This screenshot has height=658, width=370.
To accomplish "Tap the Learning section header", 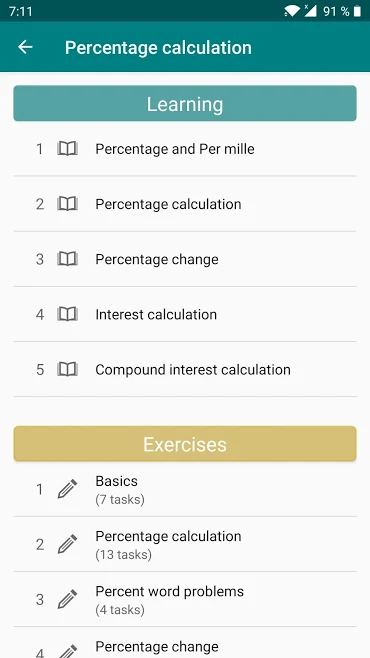I will coord(185,104).
